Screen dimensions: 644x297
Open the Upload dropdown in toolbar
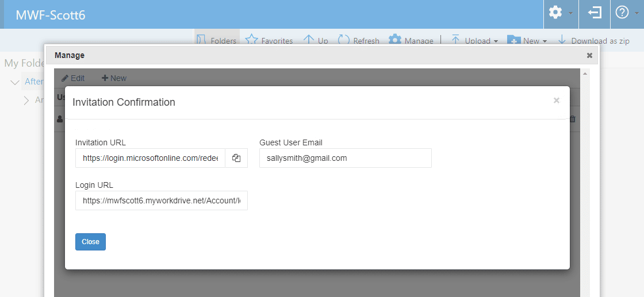pos(474,41)
